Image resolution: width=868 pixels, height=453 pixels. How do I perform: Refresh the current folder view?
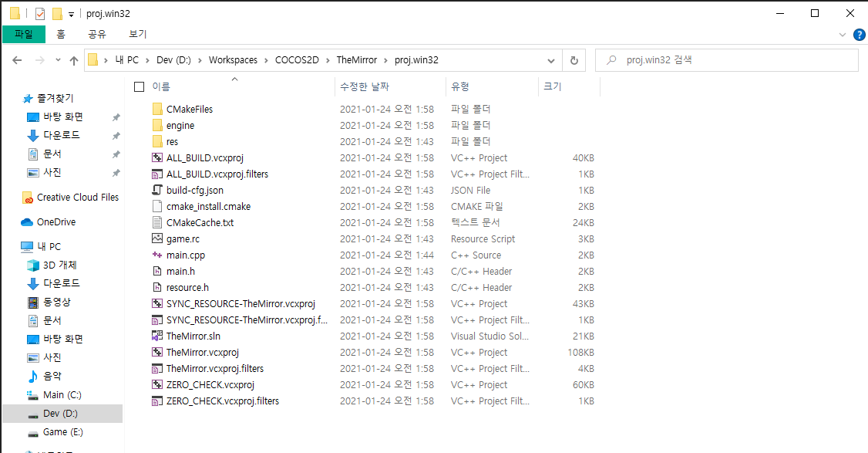click(574, 60)
